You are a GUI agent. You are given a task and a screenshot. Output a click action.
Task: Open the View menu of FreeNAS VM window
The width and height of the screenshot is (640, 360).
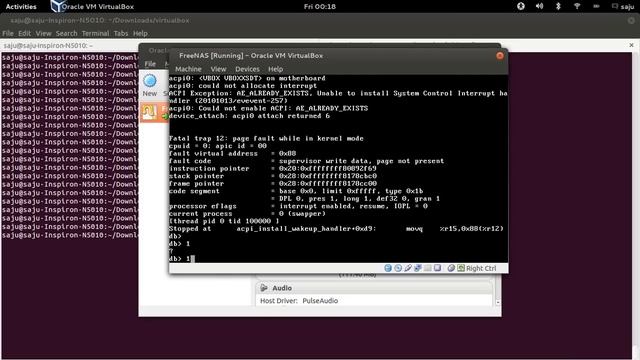click(218, 69)
